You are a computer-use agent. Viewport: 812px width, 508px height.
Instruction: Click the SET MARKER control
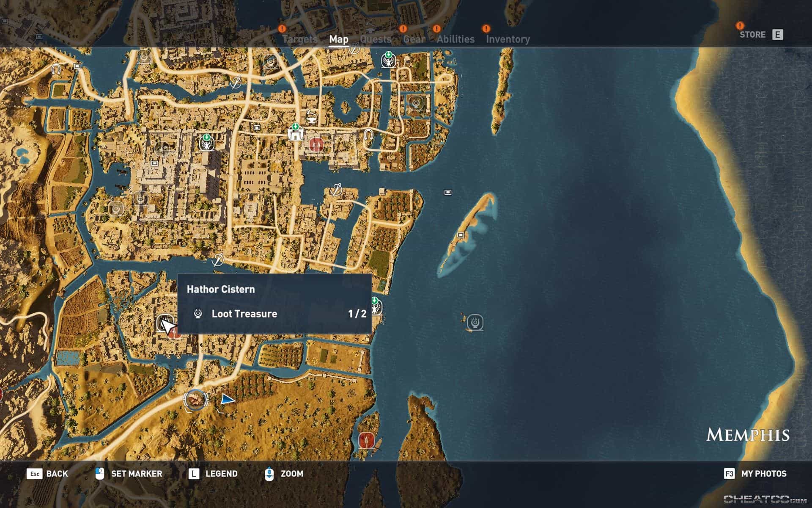point(129,474)
